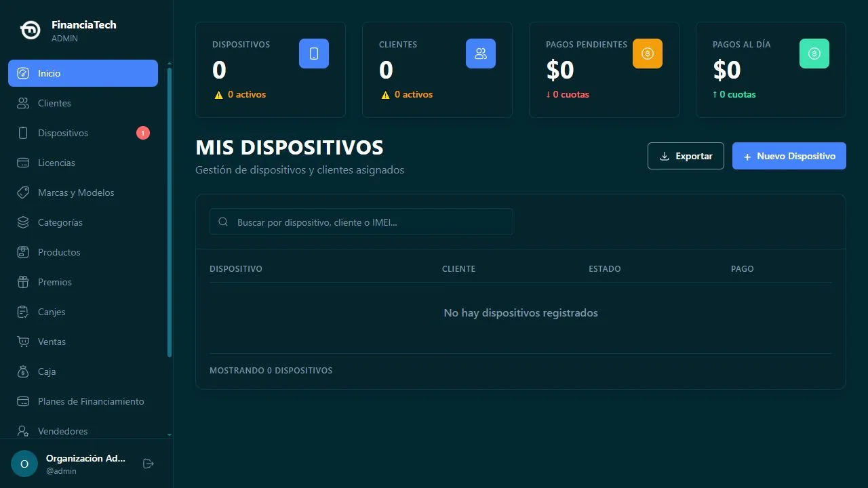
Task: Open the Licencias menu entry
Action: [83, 163]
